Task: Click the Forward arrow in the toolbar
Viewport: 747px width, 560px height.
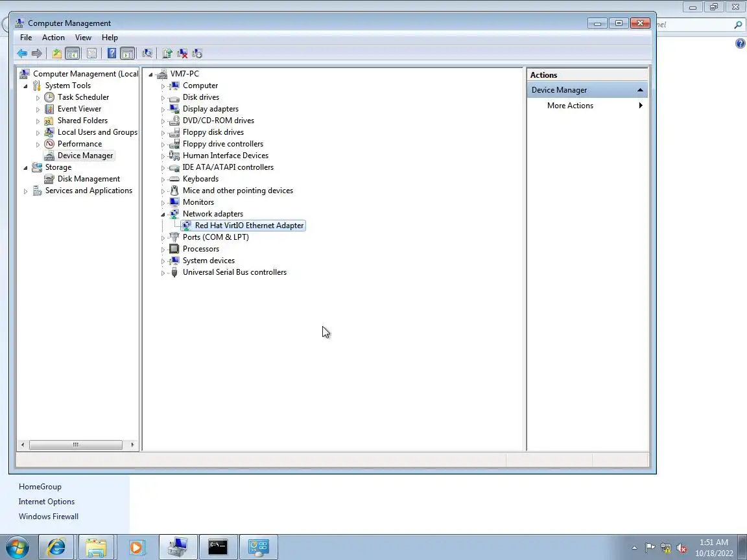Action: click(x=37, y=53)
